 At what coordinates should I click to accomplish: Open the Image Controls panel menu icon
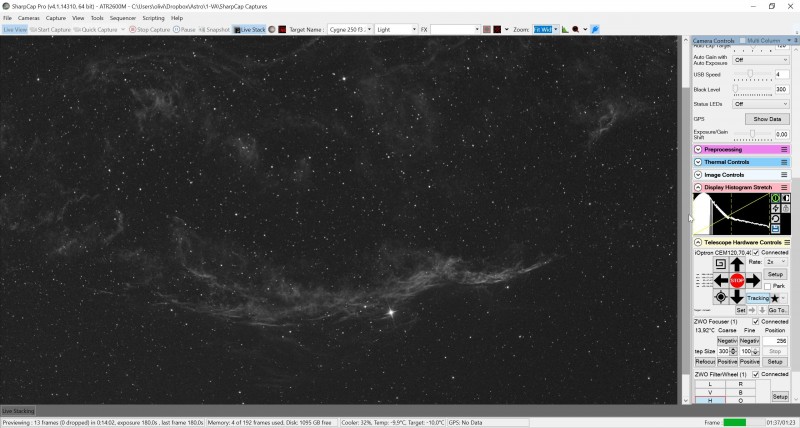point(784,175)
